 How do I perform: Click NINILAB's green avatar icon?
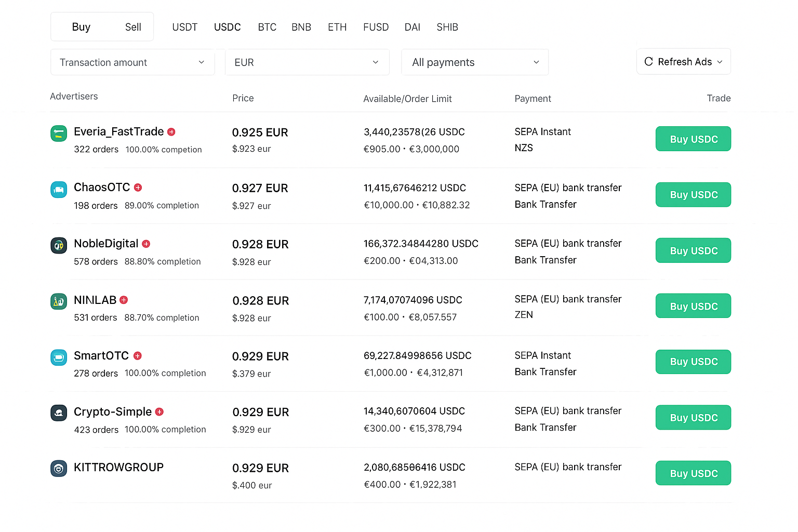click(x=59, y=301)
